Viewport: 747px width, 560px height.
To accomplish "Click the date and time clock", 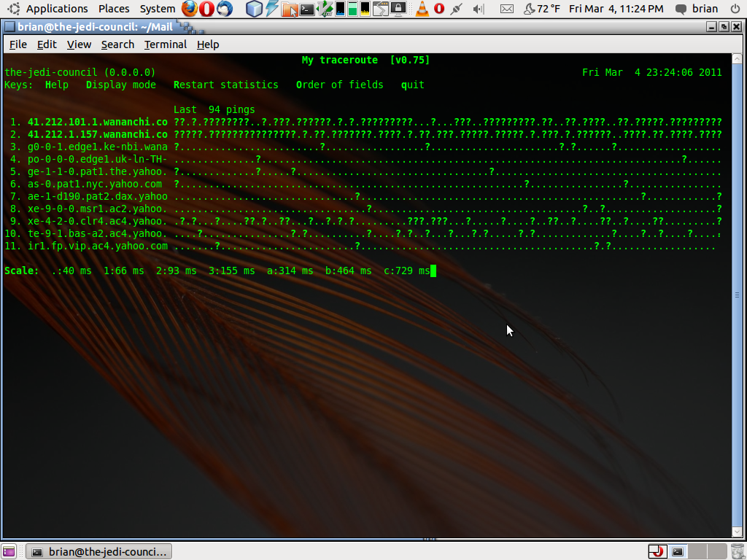I will tap(616, 9).
